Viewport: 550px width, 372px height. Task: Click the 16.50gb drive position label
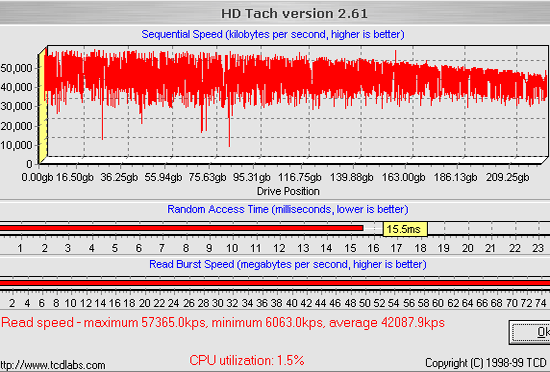click(75, 177)
